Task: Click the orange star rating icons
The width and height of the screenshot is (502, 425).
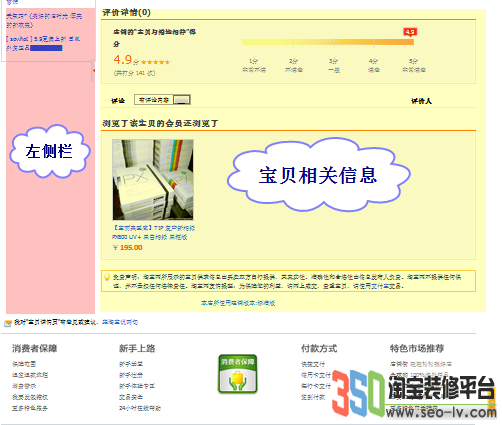Action: pyautogui.click(x=156, y=62)
